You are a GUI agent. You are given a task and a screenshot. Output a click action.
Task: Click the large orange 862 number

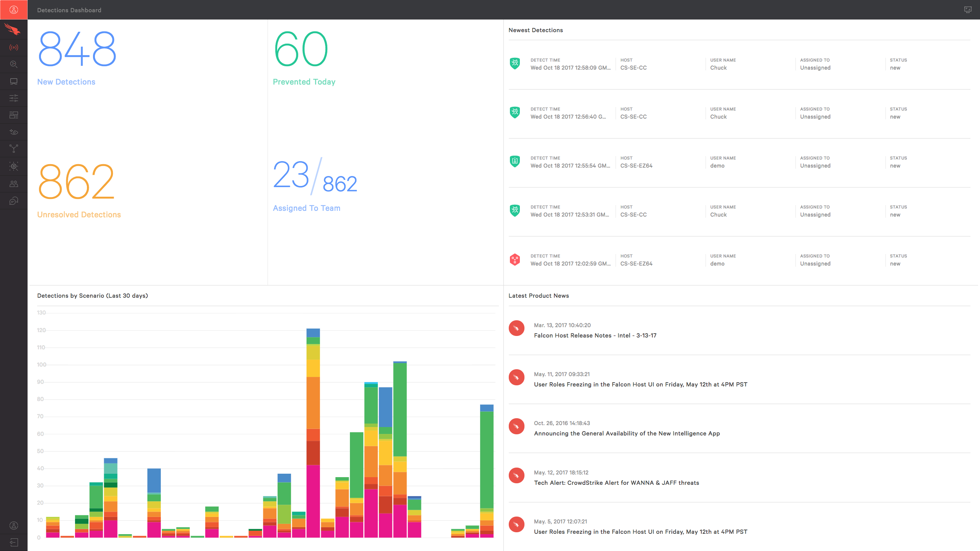point(76,181)
